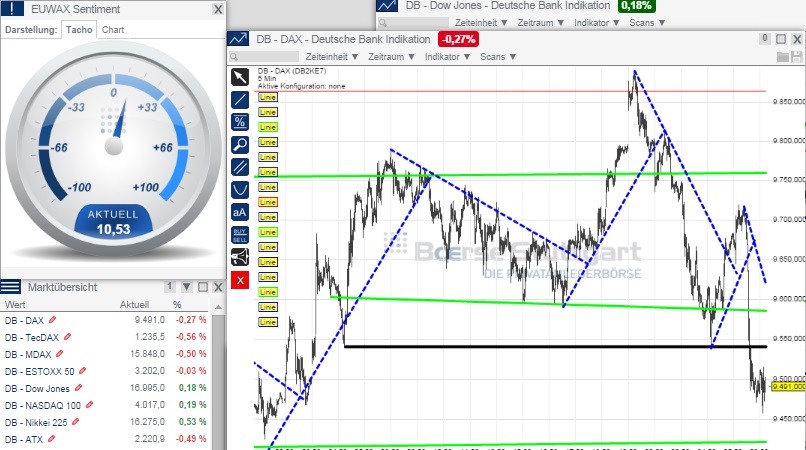Sort by the Aktuell column header
Screen dimensions: 806x450
coord(134,304)
